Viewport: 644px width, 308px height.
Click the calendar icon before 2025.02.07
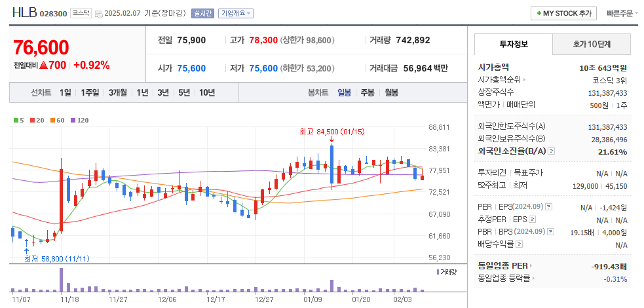(98, 14)
